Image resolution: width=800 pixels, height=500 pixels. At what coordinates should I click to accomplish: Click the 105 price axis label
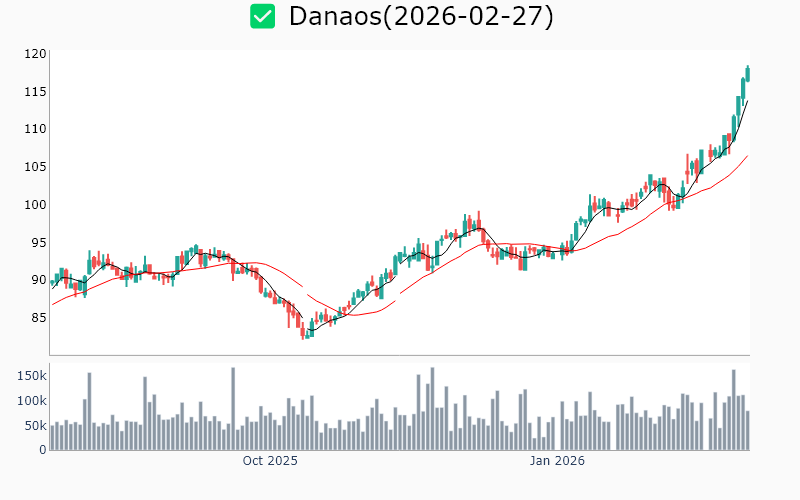pos(35,167)
